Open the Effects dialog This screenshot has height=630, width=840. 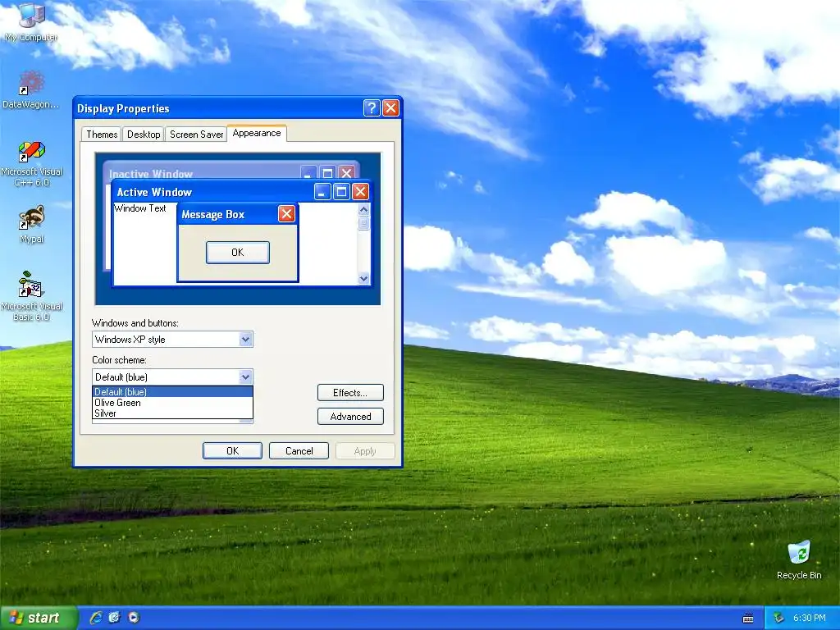coord(350,393)
